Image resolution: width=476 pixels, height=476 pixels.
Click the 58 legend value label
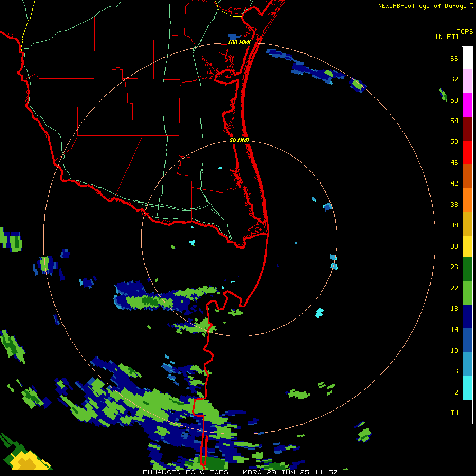point(454,100)
